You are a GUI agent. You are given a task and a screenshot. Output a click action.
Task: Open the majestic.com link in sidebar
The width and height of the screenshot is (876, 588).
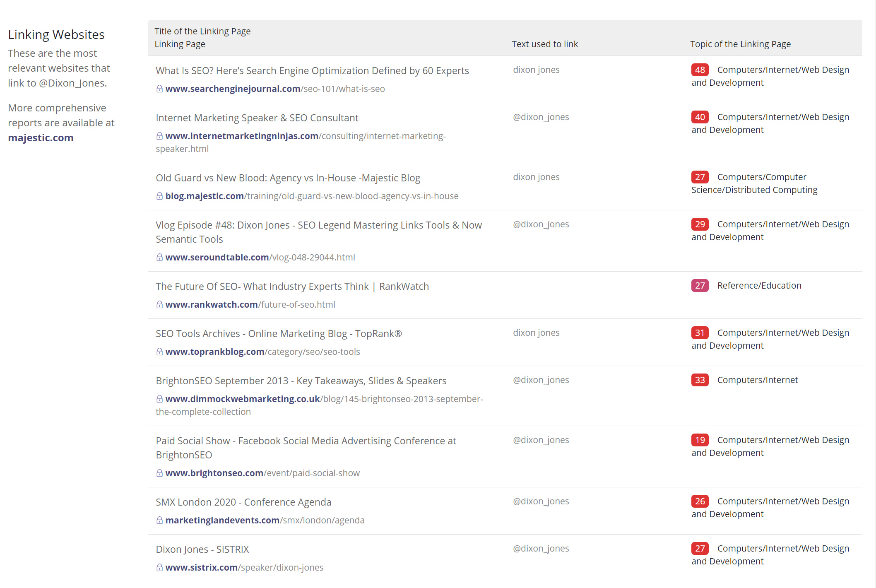click(41, 137)
